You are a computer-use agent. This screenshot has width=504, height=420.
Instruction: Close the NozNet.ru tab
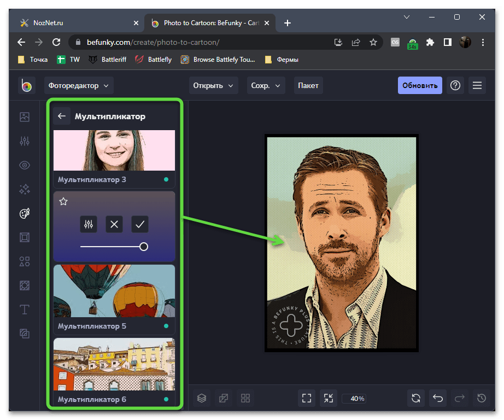tap(136, 23)
